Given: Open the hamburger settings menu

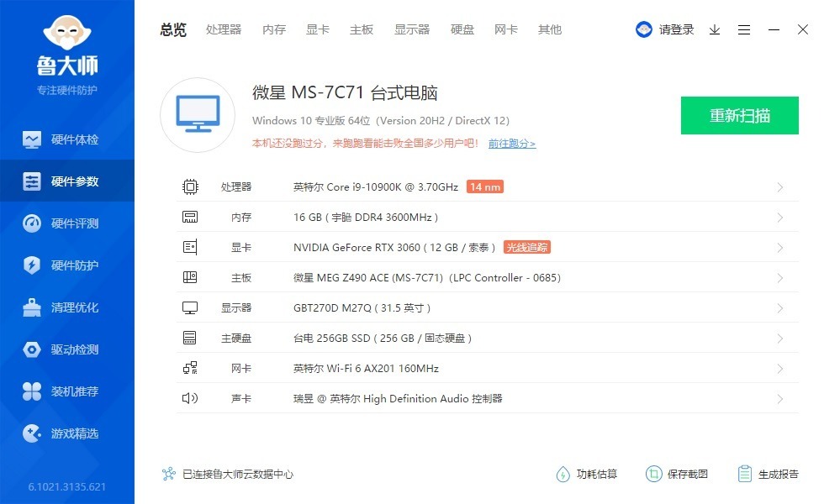Looking at the screenshot, I should pyautogui.click(x=743, y=29).
